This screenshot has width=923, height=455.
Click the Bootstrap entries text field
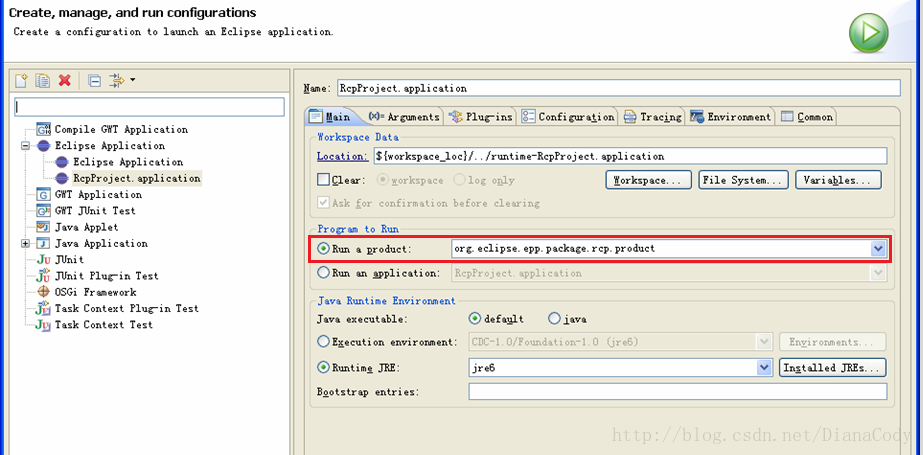coord(678,391)
